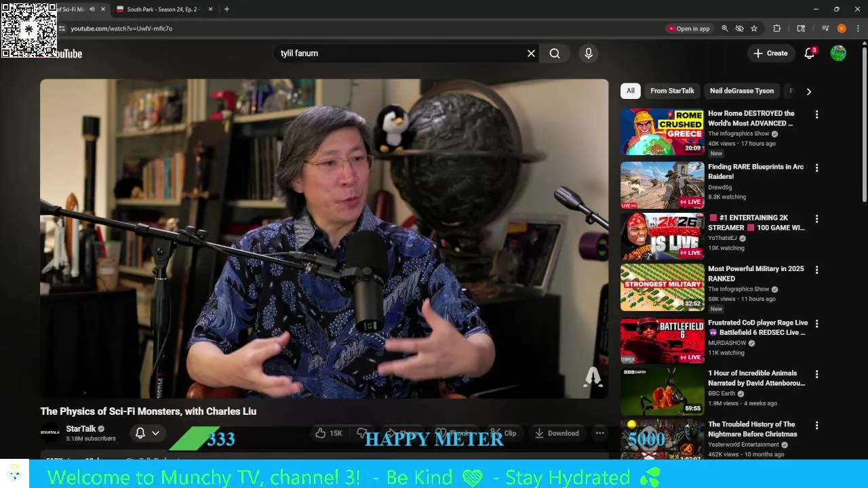This screenshot has height=488, width=868.
Task: Select the Neil deGrasse Tyson chip
Action: (741, 91)
